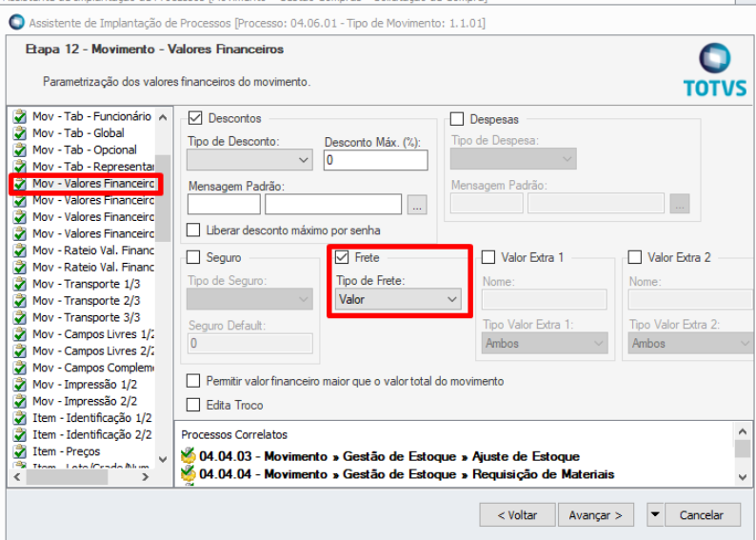
Task: Focus the Desconto Máx. (%) field
Action: [375, 160]
